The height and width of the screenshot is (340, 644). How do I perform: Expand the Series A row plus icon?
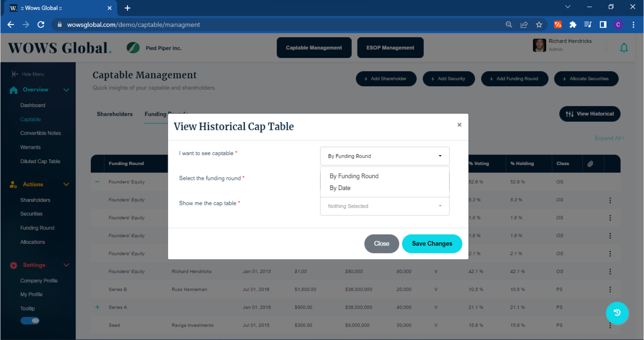(x=97, y=307)
